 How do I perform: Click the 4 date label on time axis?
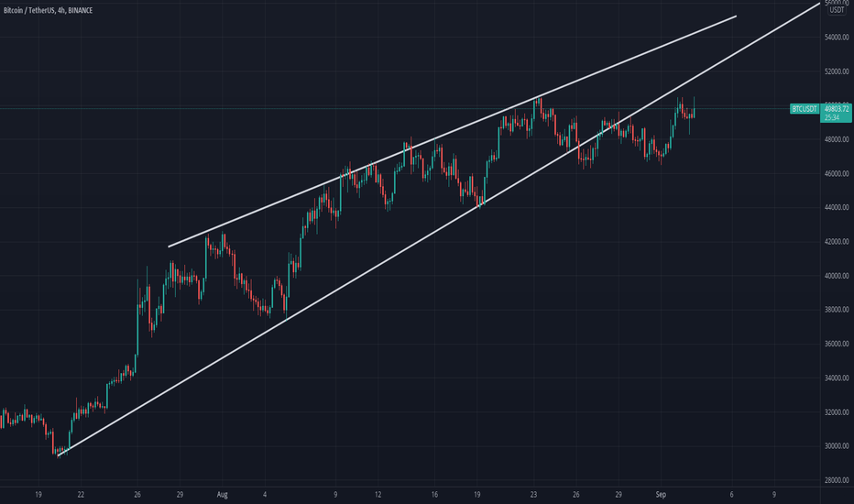pos(265,495)
